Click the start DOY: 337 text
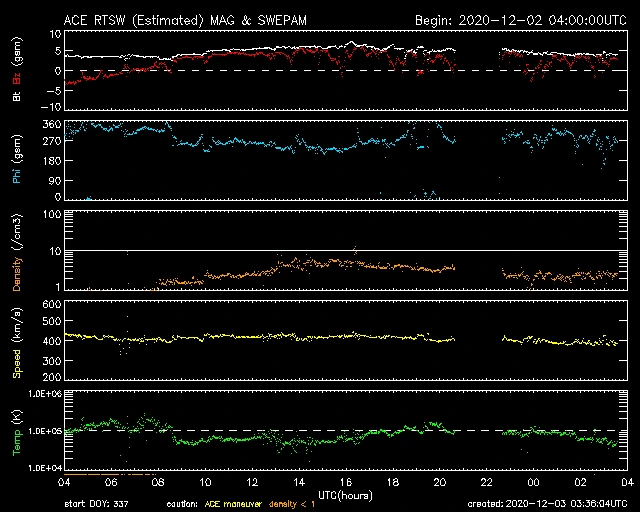Screen dimensions: 640x512 point(98,503)
